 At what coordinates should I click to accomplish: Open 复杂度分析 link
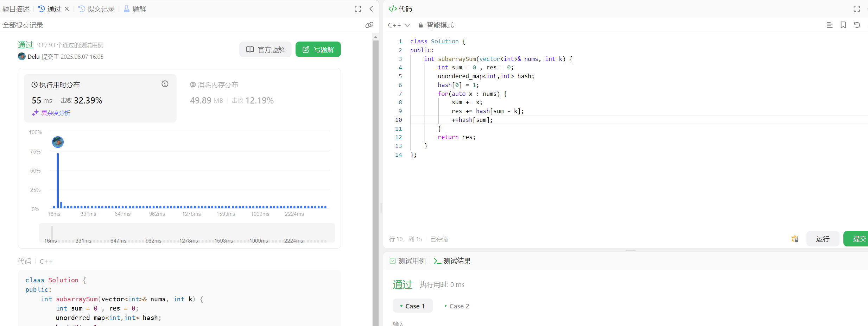tap(51, 113)
